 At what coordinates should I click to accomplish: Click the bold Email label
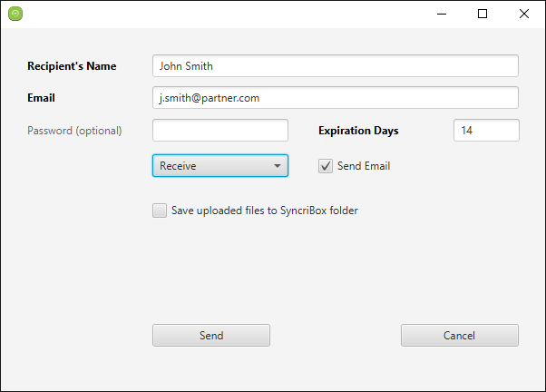pyautogui.click(x=43, y=98)
